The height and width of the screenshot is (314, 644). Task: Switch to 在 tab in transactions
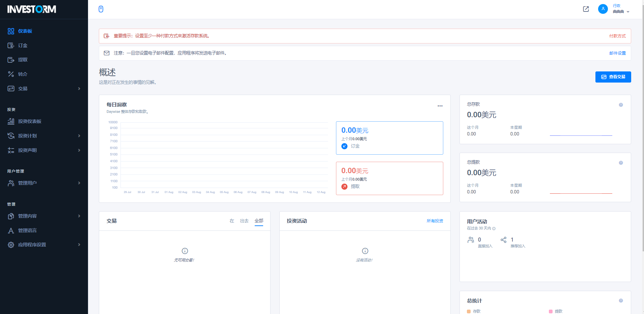[232, 221]
